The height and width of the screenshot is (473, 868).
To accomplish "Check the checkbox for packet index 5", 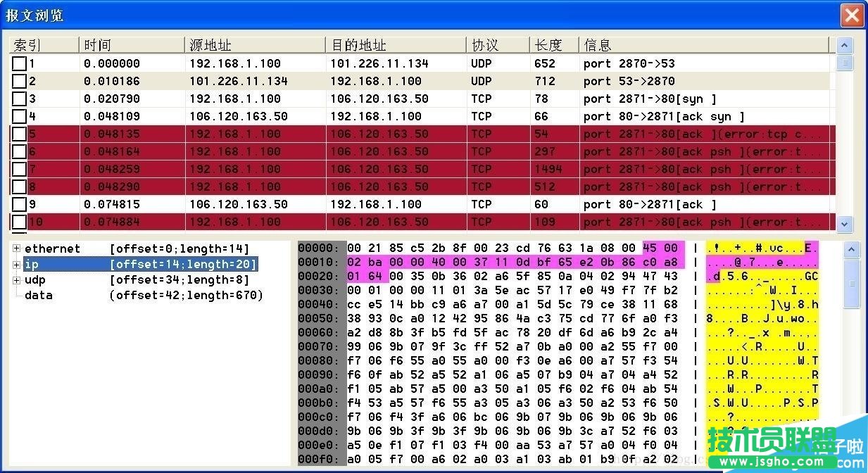I will [x=19, y=134].
